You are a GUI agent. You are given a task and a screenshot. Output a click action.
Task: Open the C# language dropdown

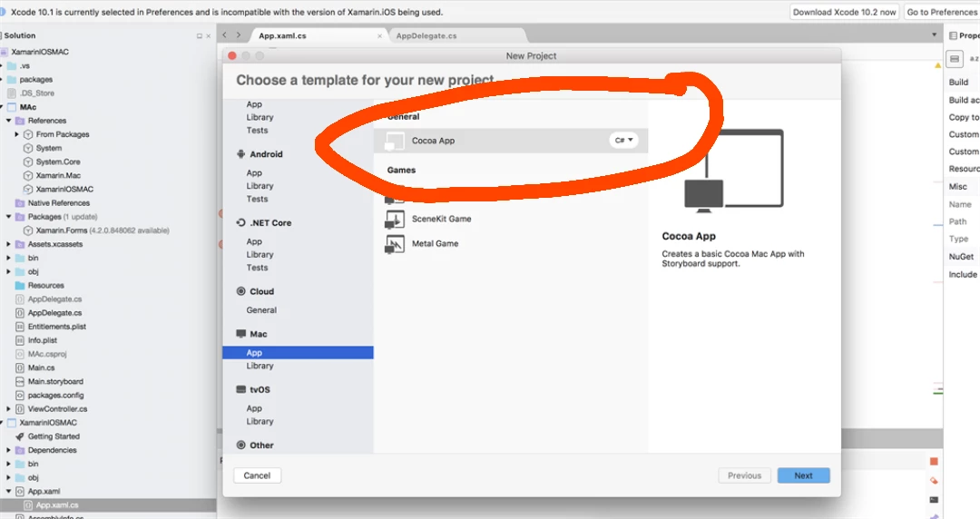point(623,140)
